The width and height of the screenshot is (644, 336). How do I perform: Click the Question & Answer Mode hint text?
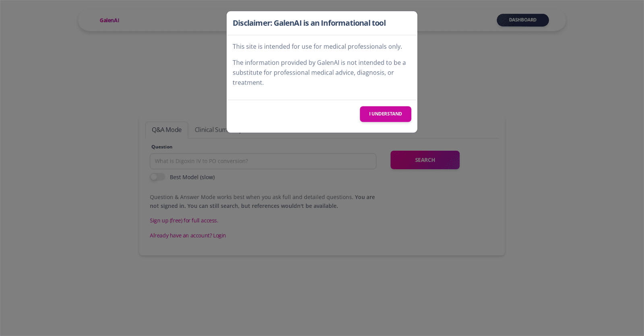pyautogui.click(x=251, y=197)
